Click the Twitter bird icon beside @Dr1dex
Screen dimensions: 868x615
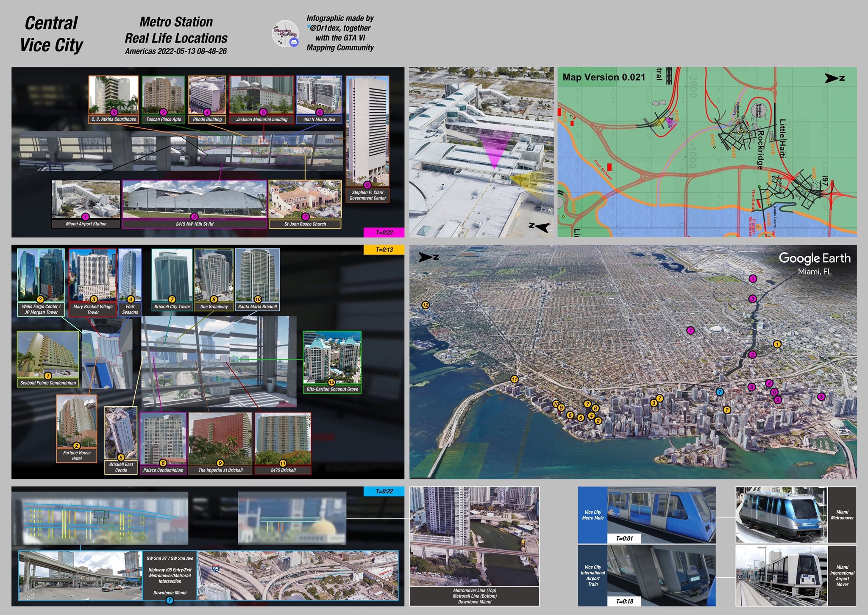point(309,27)
